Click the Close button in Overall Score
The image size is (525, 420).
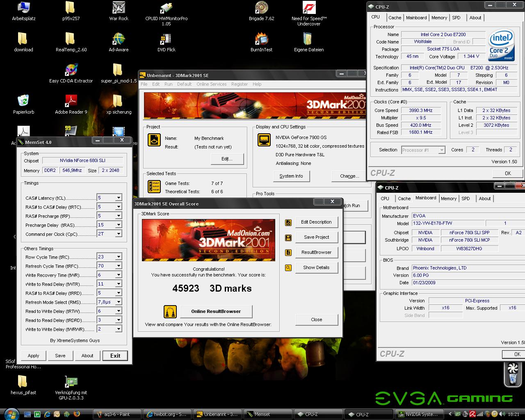317,320
